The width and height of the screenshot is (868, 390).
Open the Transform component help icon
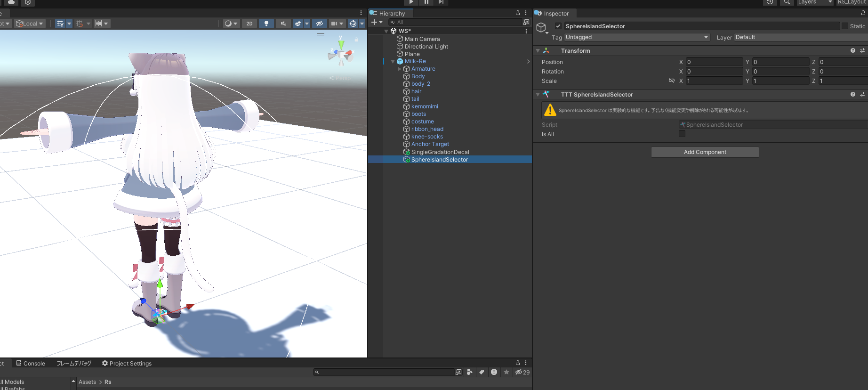(852, 51)
